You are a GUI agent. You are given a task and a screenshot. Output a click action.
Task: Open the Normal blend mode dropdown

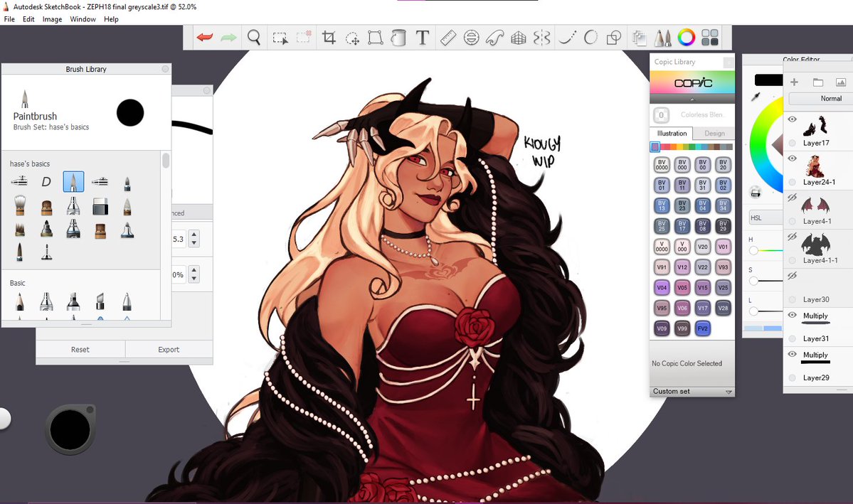point(820,98)
